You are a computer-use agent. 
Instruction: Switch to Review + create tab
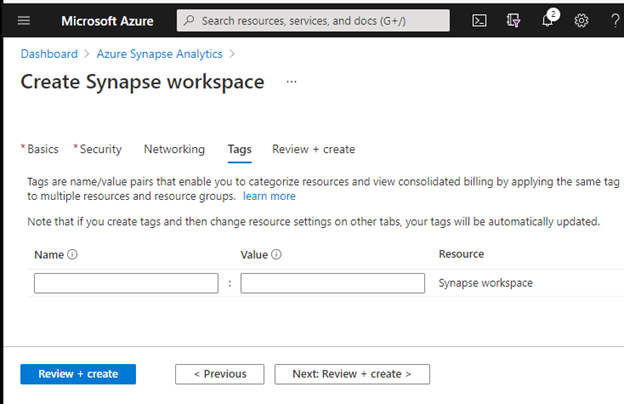coord(314,149)
